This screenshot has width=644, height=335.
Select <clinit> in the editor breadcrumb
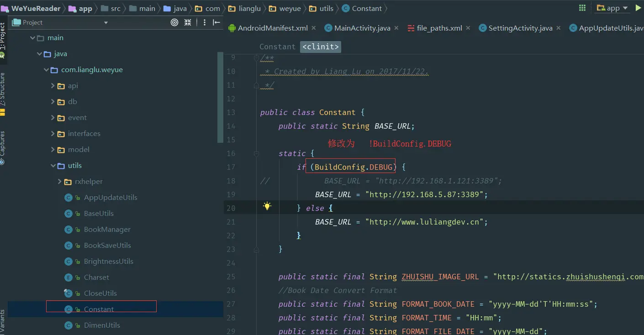pyautogui.click(x=321, y=47)
